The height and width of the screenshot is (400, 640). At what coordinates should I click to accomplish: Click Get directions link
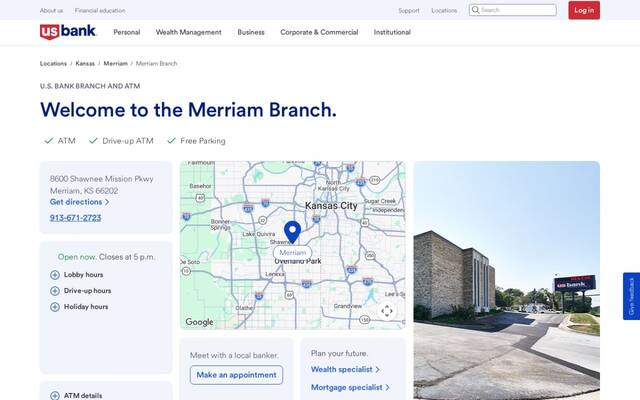[80, 202]
